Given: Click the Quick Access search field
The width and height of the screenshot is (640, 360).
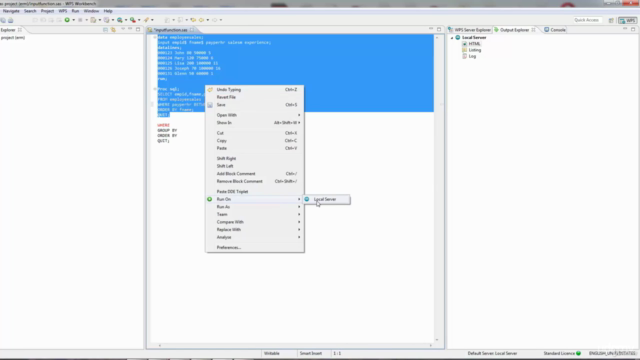Looking at the screenshot, I should pyautogui.click(x=587, y=20).
